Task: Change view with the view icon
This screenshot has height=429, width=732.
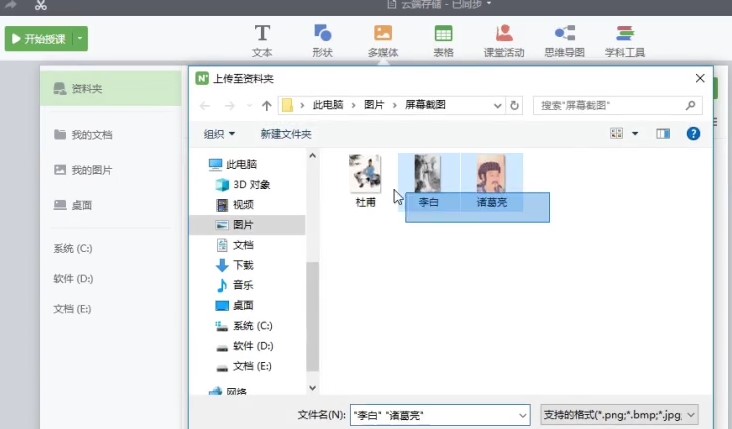Action: click(x=616, y=134)
